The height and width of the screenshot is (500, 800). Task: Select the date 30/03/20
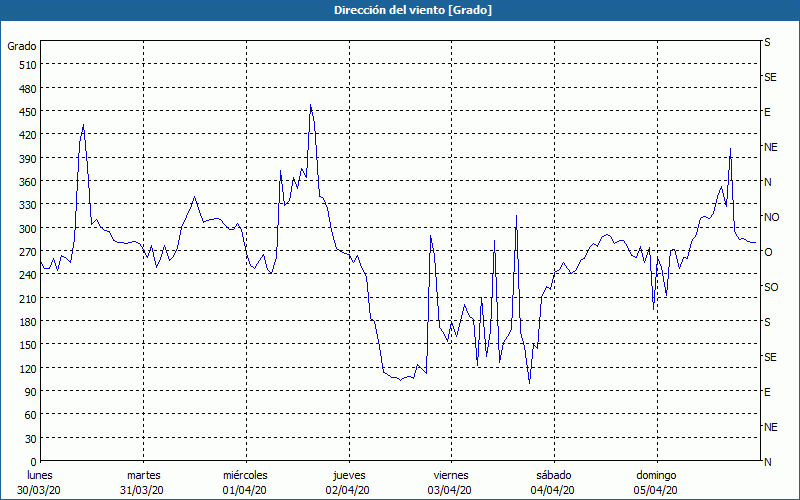coord(39,490)
